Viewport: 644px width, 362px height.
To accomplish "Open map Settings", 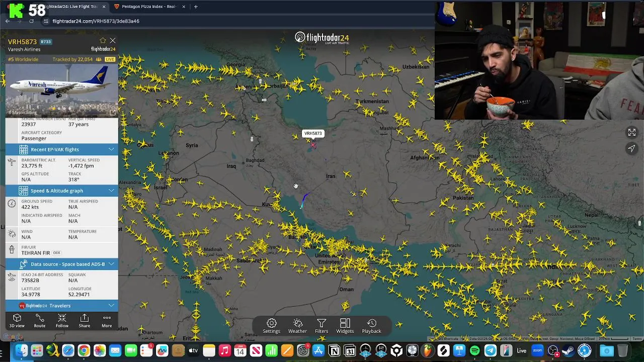I will [x=271, y=326].
